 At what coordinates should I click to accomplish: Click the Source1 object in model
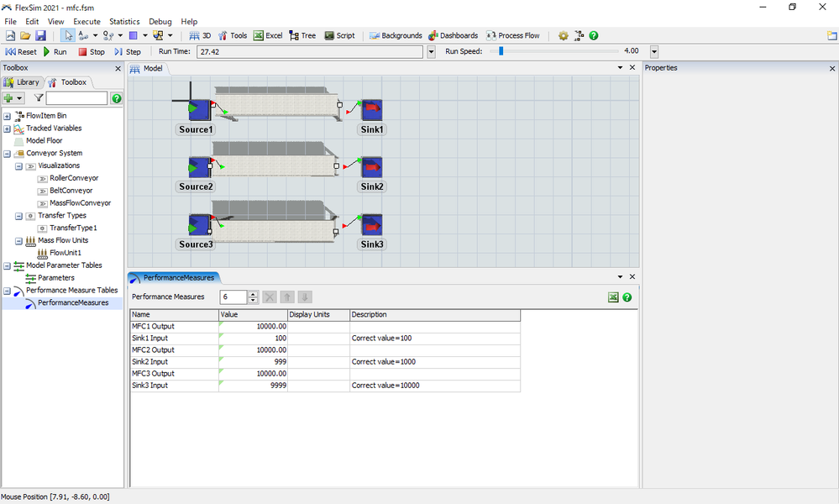tap(200, 110)
